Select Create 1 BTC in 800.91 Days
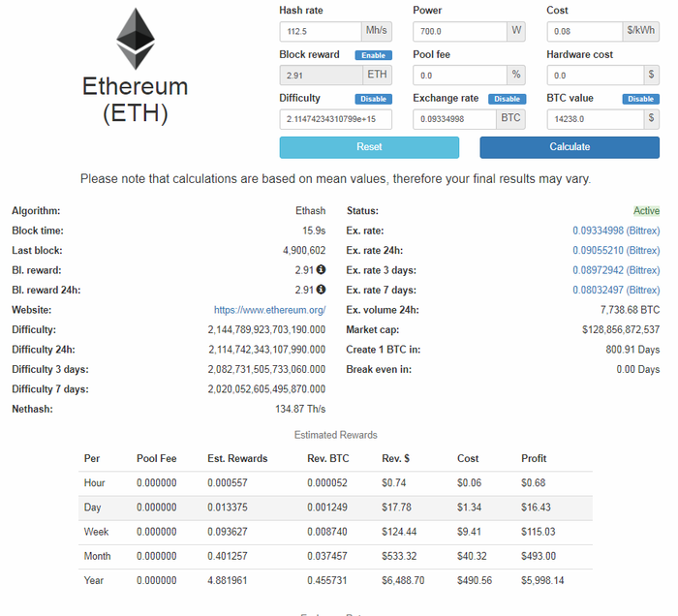The height and width of the screenshot is (616, 678). tap(632, 350)
